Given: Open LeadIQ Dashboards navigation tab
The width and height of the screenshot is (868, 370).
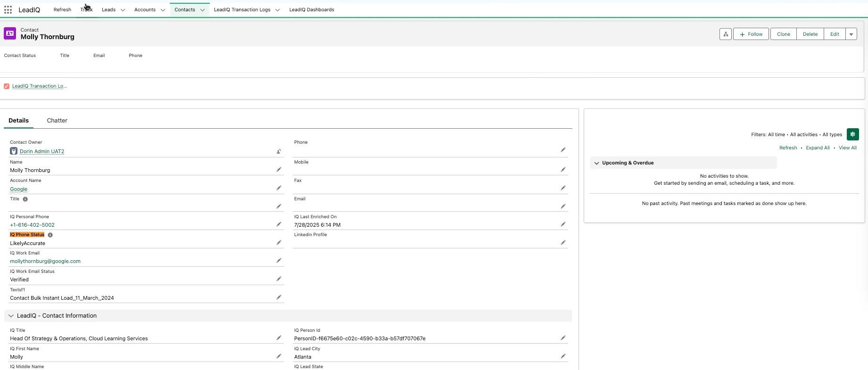Looking at the screenshot, I should (x=312, y=10).
